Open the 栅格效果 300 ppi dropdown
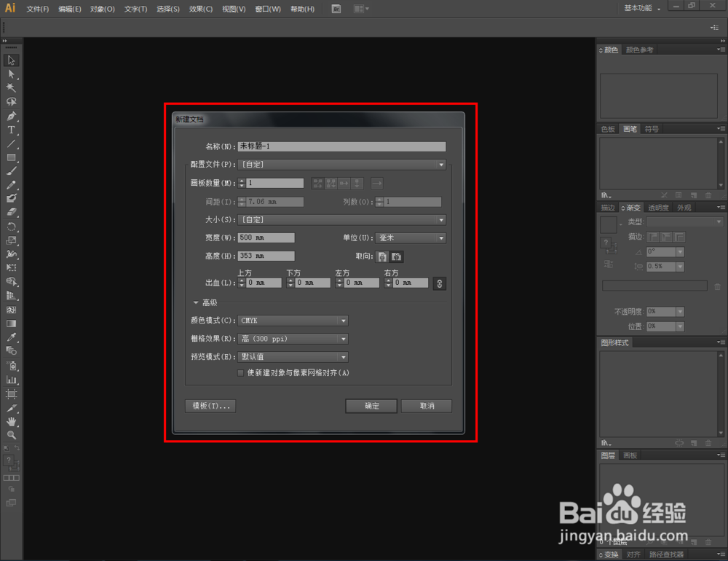 (x=293, y=339)
